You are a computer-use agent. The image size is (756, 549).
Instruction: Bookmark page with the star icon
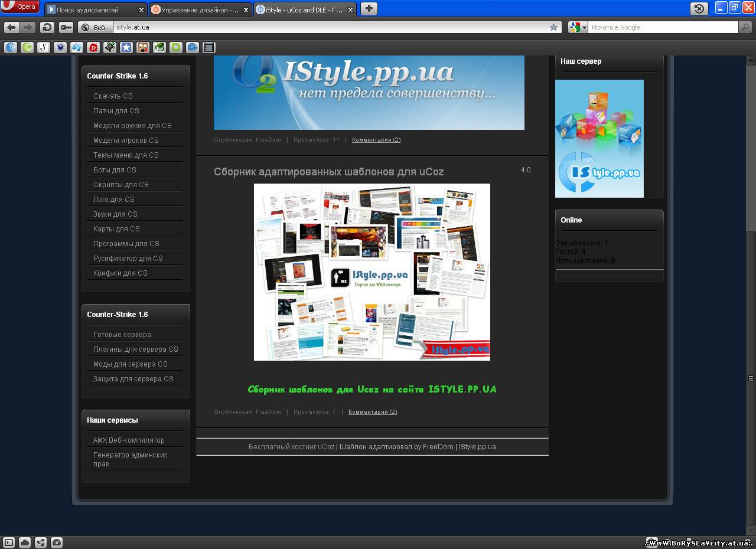click(x=553, y=27)
